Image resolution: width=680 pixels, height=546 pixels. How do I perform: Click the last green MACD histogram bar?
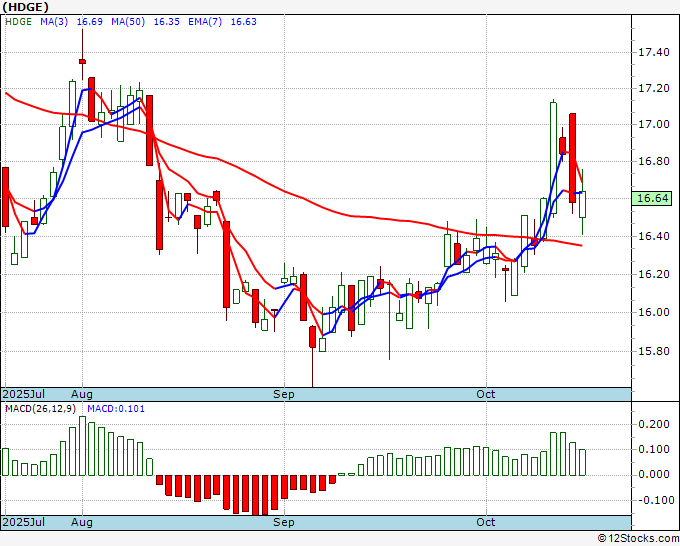[x=582, y=462]
